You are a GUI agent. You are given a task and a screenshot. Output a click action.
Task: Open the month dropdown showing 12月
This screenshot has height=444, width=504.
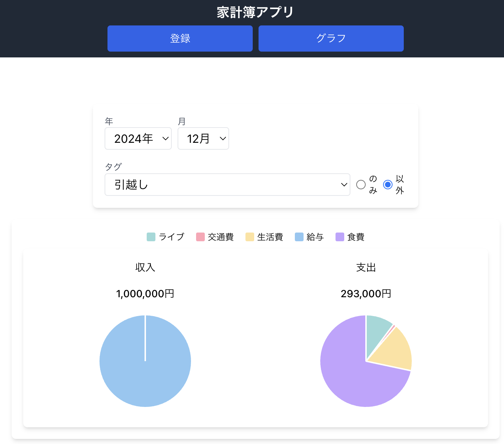pos(203,138)
